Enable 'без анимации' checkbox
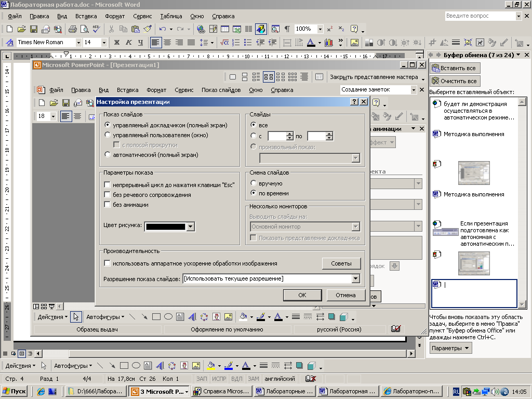The width and height of the screenshot is (532, 399). coord(107,205)
